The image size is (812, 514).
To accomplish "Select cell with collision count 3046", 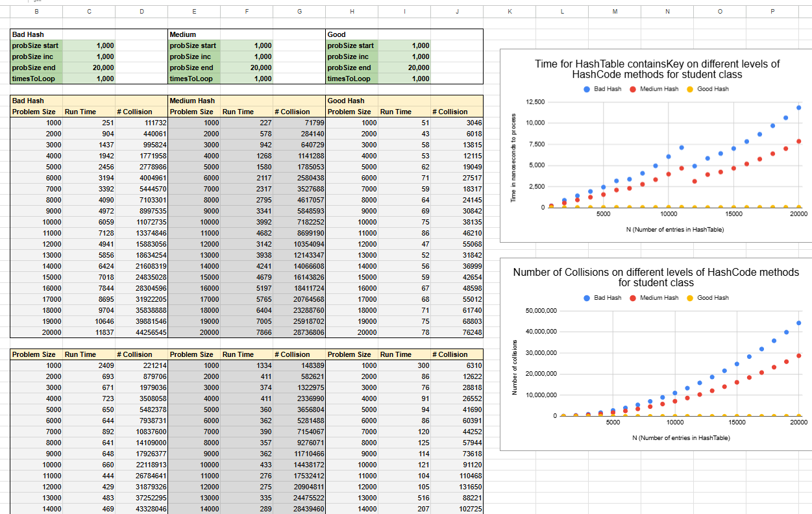I will [x=457, y=123].
